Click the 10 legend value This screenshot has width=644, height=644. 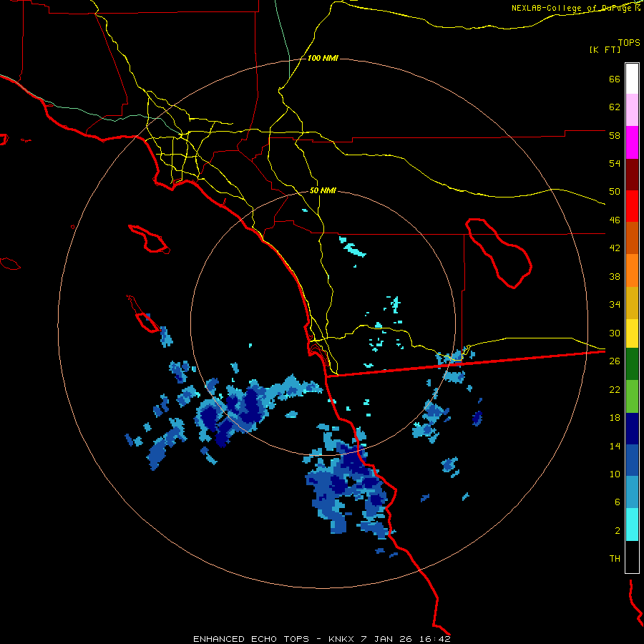coord(615,474)
